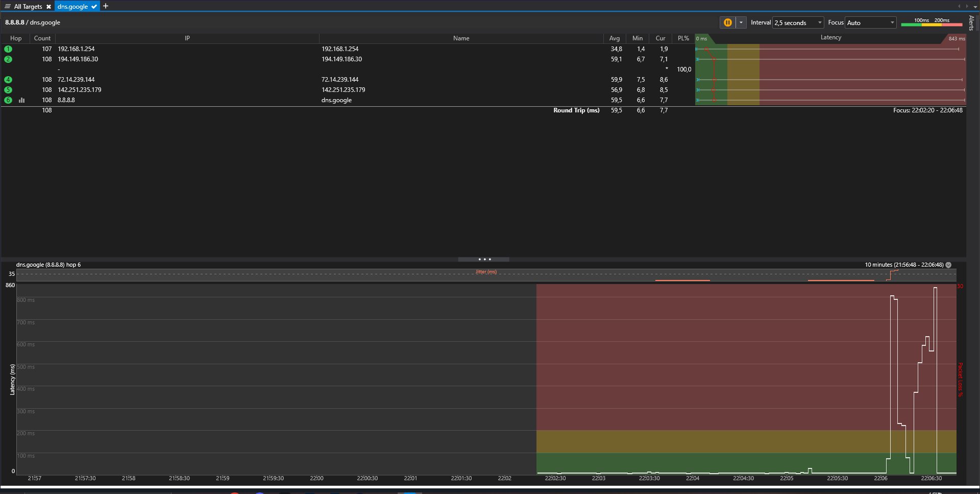980x494 pixels.
Task: Open the Interval 2,5 seconds dropdown
Action: (x=798, y=22)
